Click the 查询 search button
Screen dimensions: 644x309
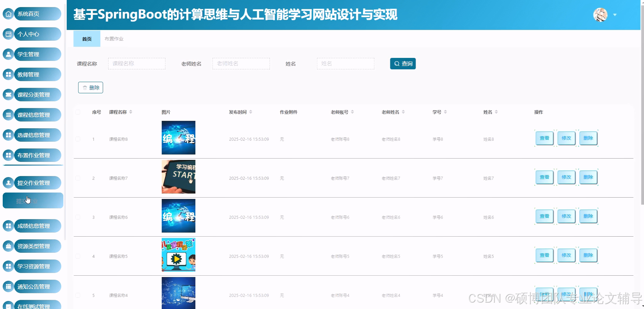point(403,64)
